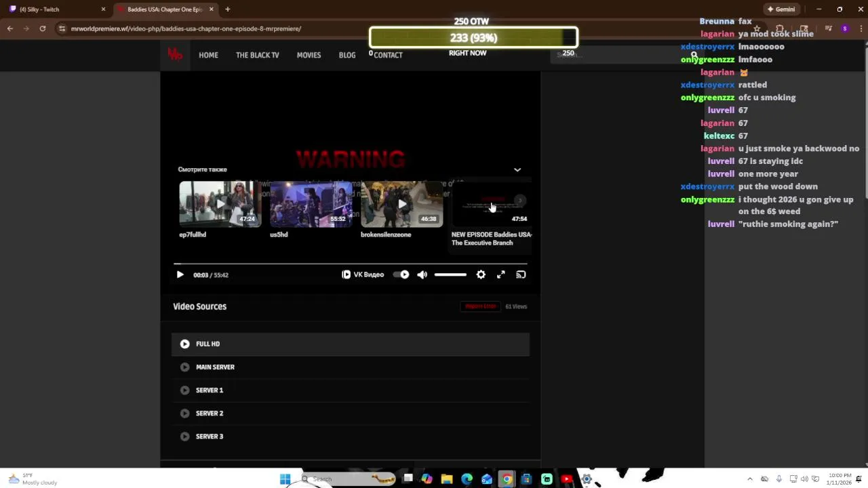
Task: Close the Baddies USA browser tab
Action: [x=212, y=9]
